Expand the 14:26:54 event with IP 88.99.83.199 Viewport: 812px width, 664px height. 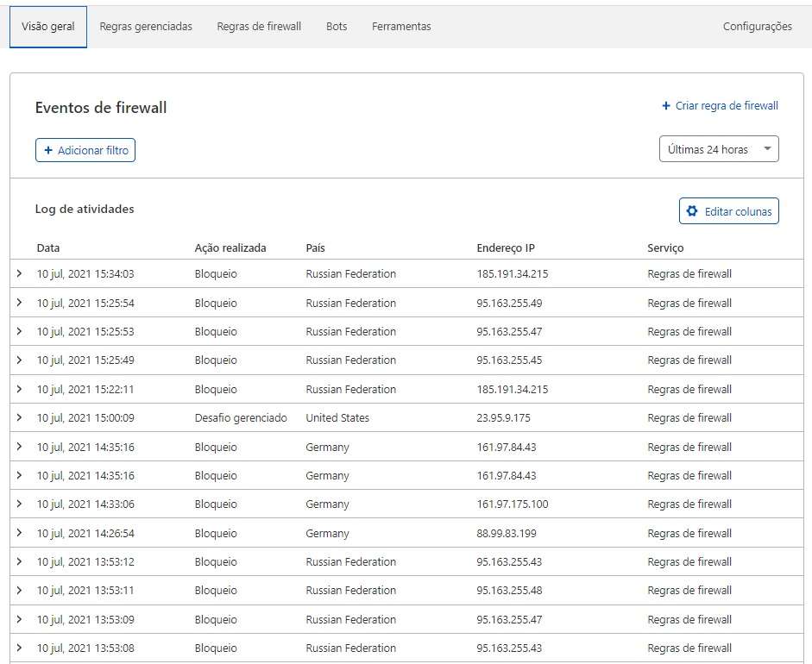(19, 533)
